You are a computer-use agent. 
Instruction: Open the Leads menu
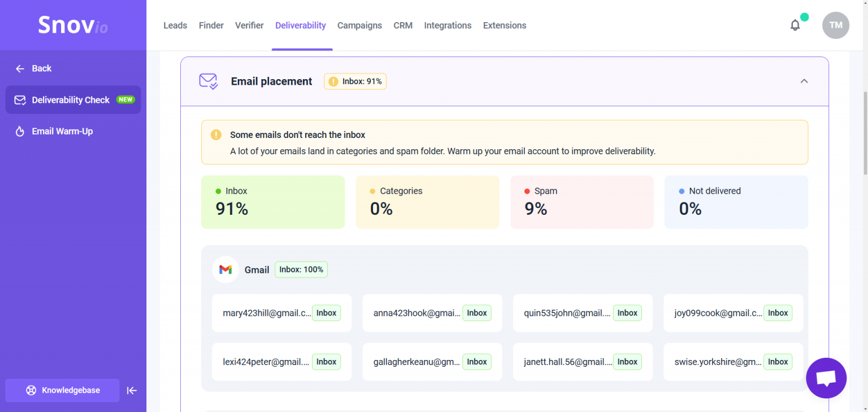pos(175,25)
